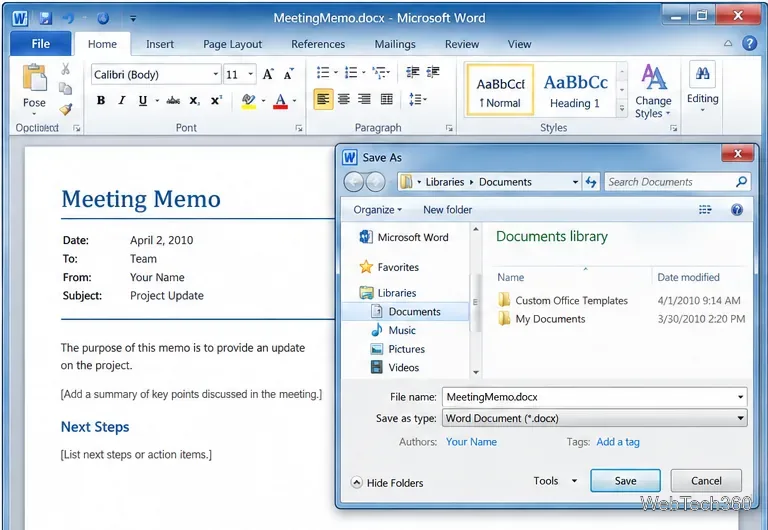Screen dimensions: 768x530
Task: Apply the Heading 1 style thumbnail
Action: [576, 90]
